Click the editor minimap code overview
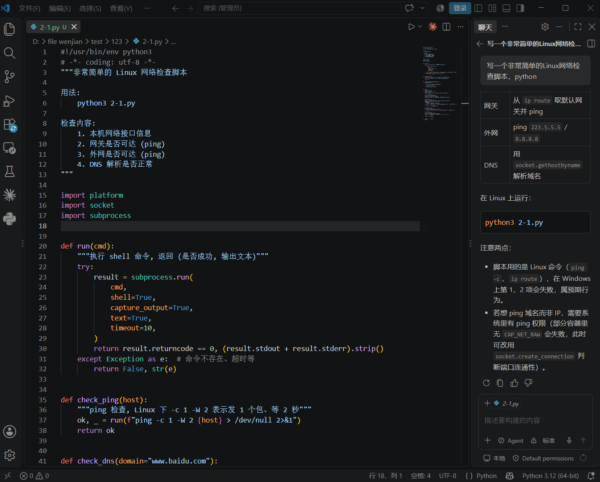 pos(440,83)
